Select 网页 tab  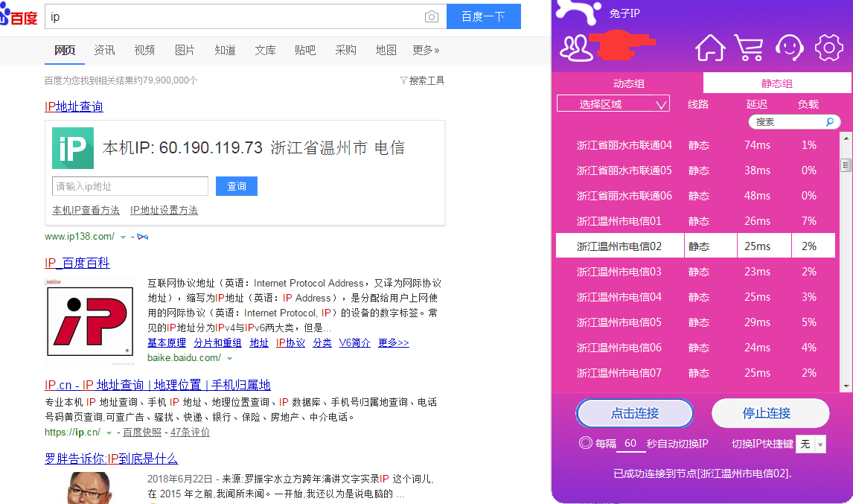coord(65,50)
